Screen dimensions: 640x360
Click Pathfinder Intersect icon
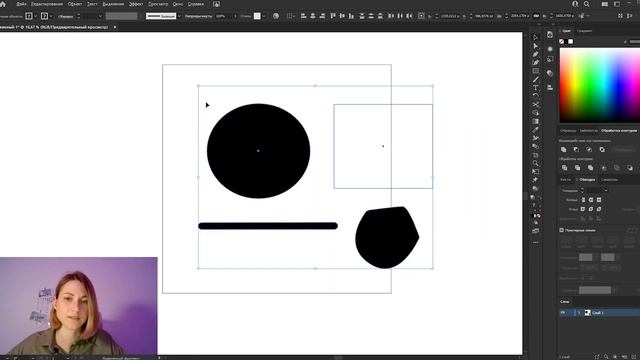click(589, 149)
